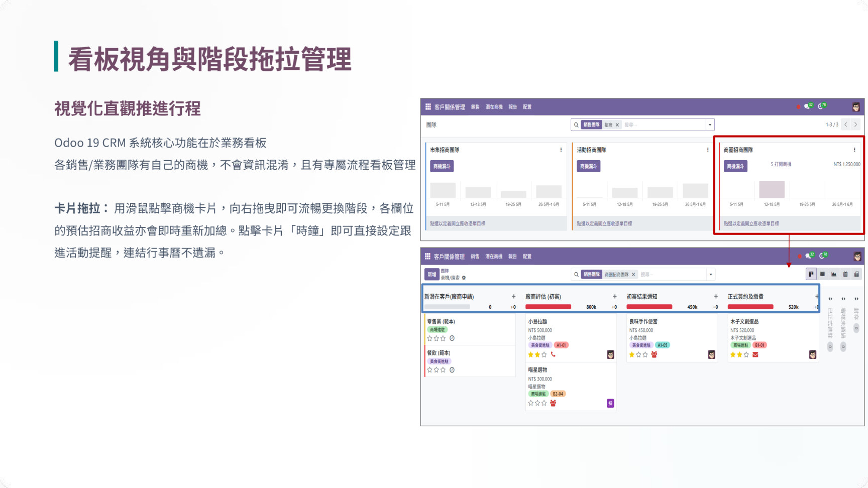Open activities clock icon in the lower pipeline window

point(823,256)
